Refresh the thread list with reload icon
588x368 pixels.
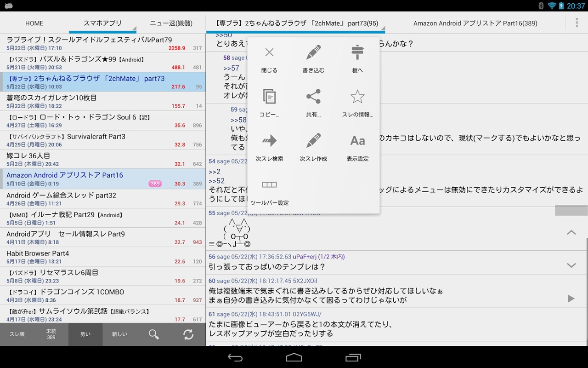point(188,334)
